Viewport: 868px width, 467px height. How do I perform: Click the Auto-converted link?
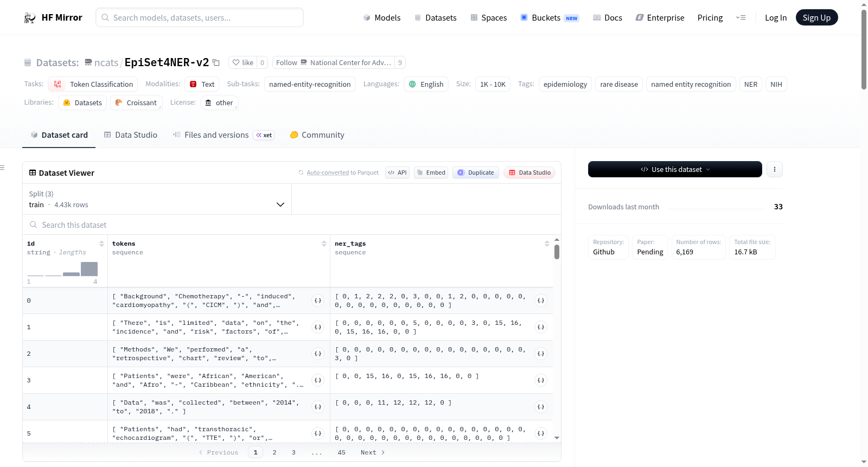click(x=328, y=172)
